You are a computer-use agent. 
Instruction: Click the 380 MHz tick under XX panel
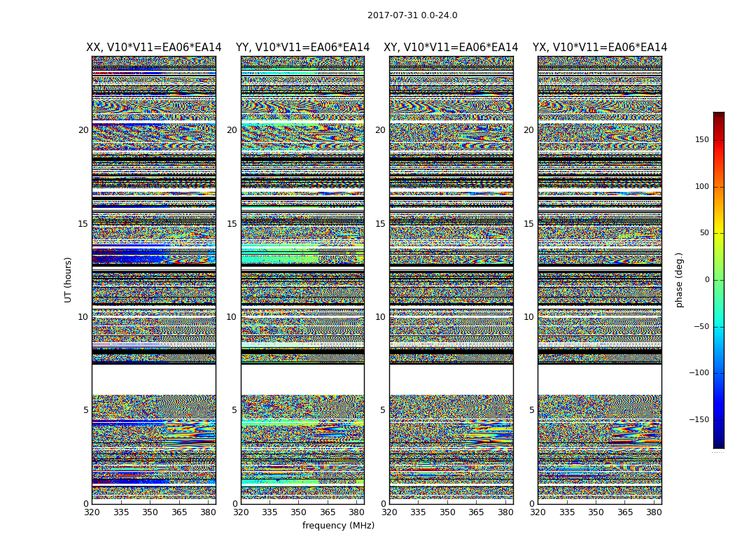(x=208, y=512)
